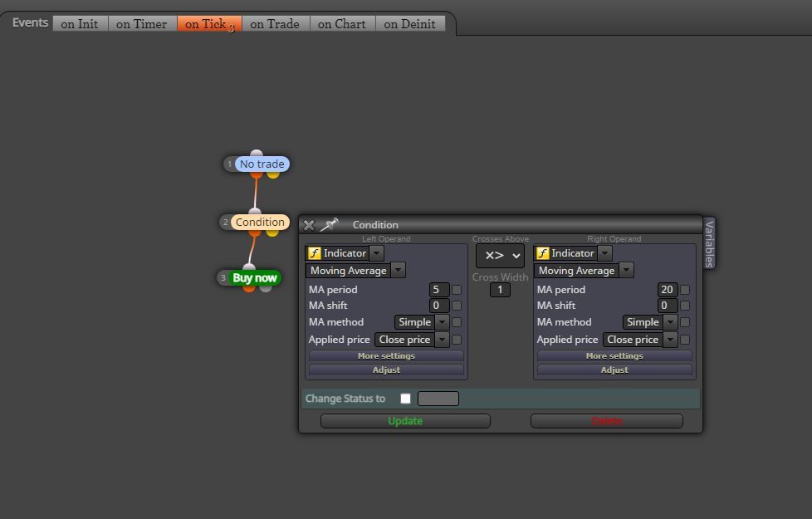Switch to the on Trade tab

click(275, 24)
